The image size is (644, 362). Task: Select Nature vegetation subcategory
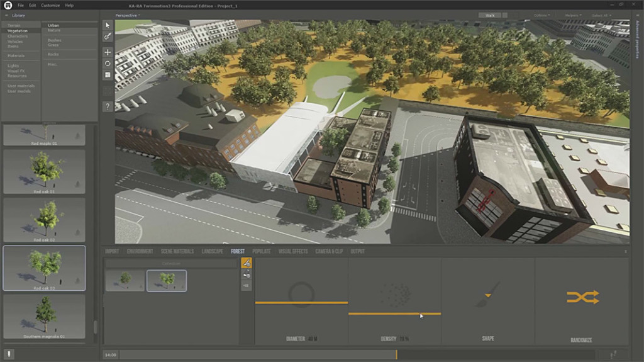[x=54, y=30]
